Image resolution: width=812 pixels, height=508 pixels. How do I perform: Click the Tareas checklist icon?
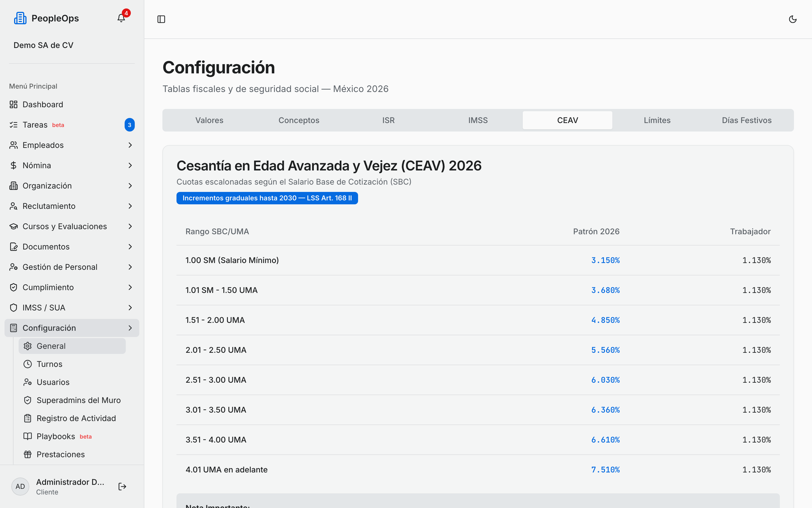pyautogui.click(x=14, y=125)
